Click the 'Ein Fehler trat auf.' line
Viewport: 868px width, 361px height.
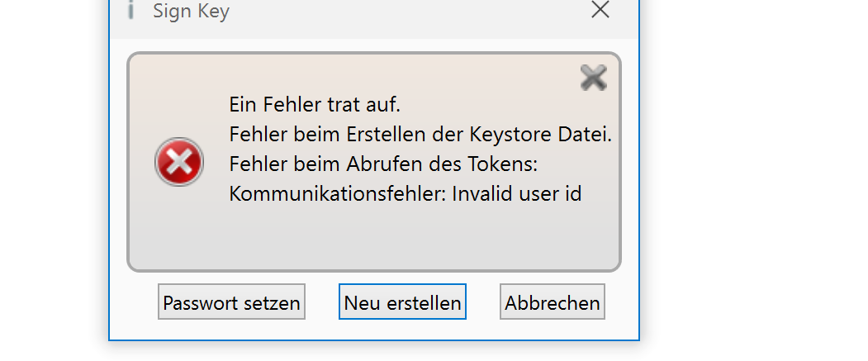[315, 105]
